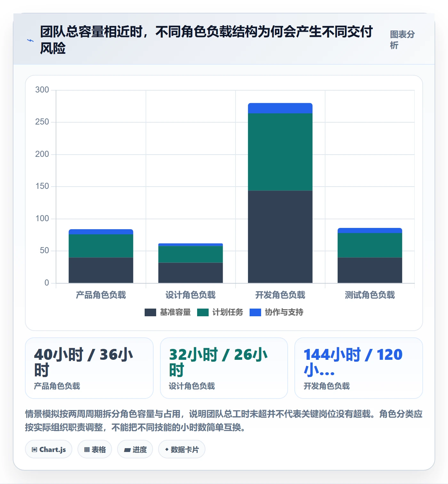
Task: Click the 设计角色负载 x-axis label under the chart
Action: click(x=190, y=295)
